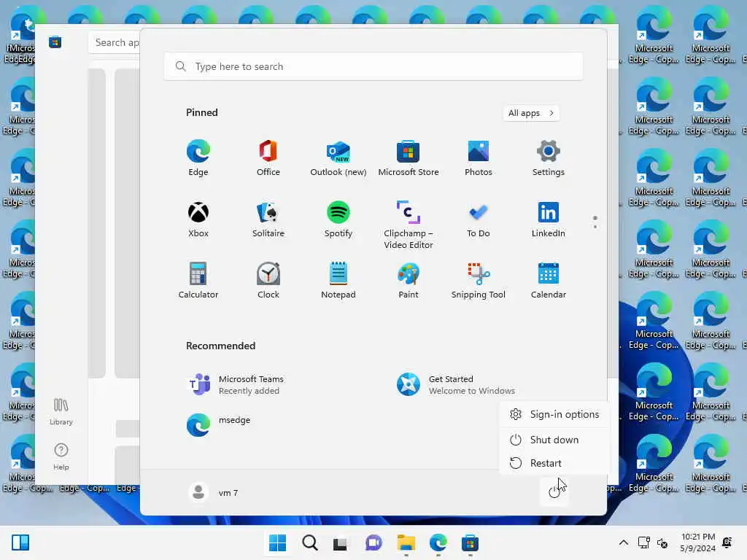Click the Type here to search field
This screenshot has height=560, width=747.
click(x=373, y=66)
